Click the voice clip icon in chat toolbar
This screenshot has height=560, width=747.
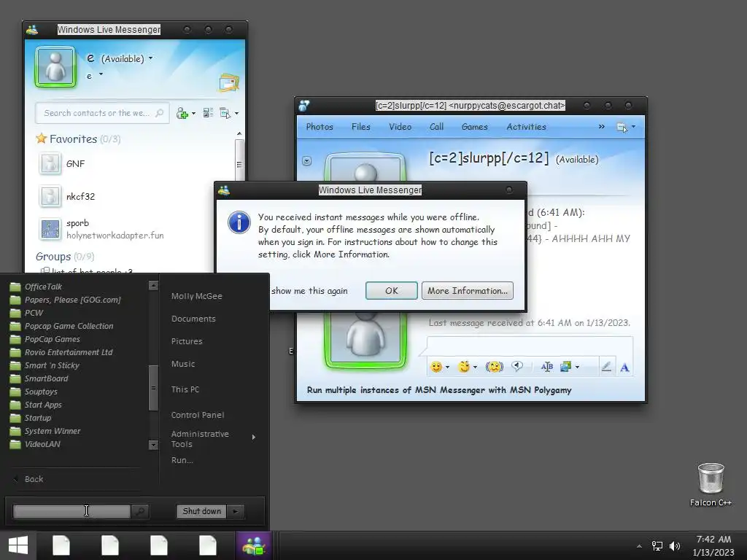[517, 366]
